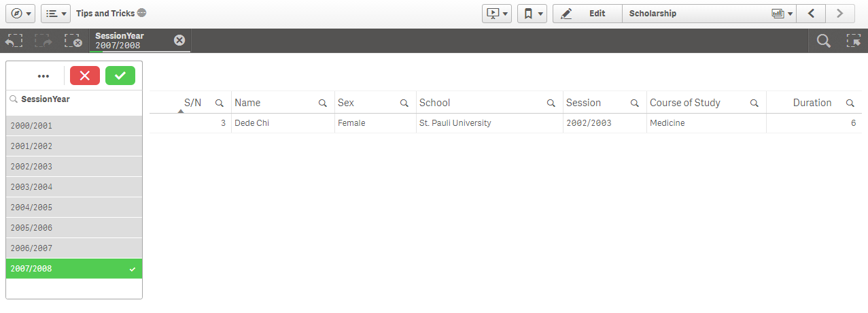The image size is (868, 313).
Task: Go to the next sheet
Action: click(840, 13)
